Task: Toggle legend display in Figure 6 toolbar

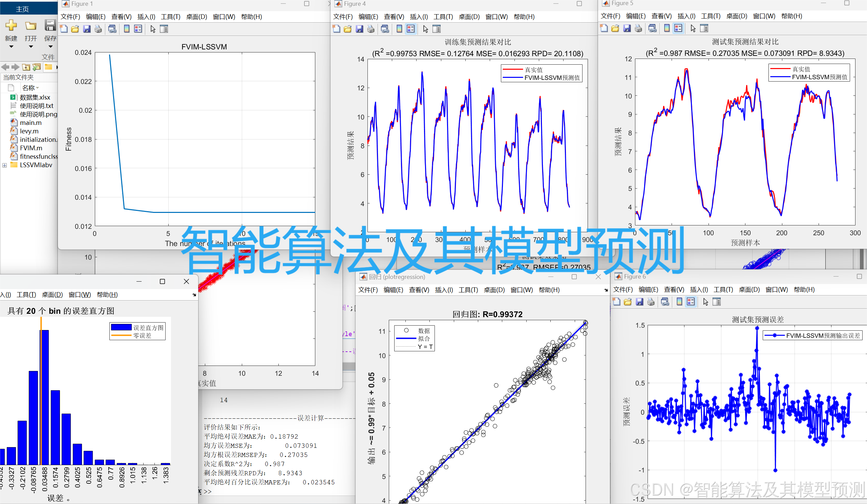Action: pos(691,302)
